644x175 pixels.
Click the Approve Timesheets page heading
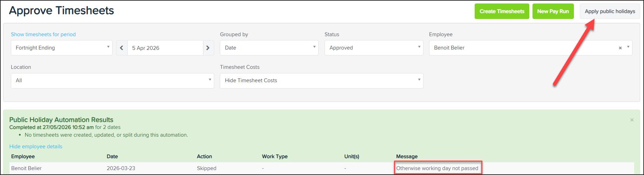(61, 11)
